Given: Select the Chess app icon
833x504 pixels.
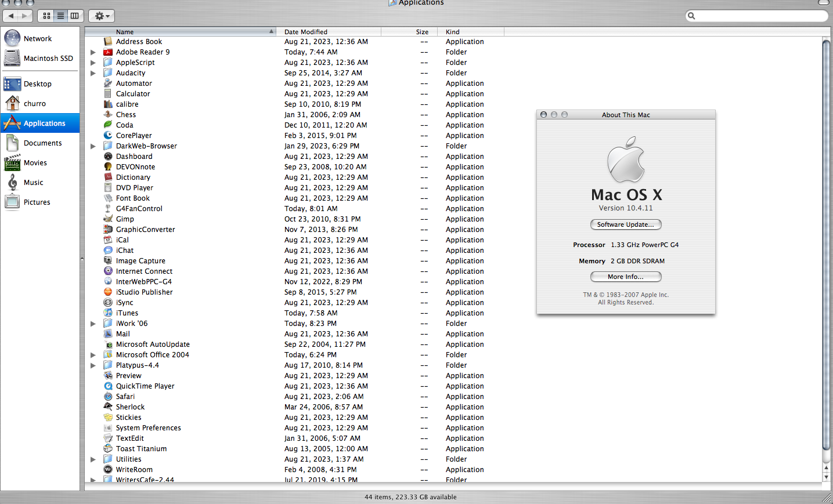Looking at the screenshot, I should click(108, 114).
